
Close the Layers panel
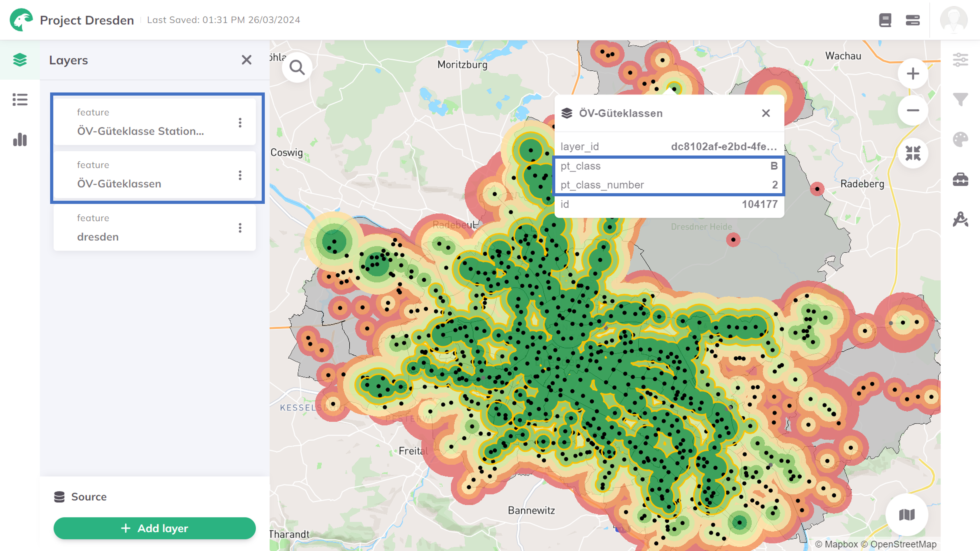(x=247, y=60)
